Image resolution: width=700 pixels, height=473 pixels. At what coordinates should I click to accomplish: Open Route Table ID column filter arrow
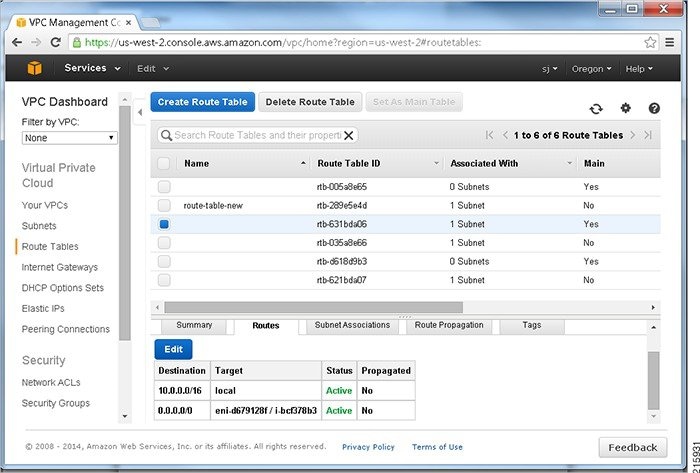tap(436, 163)
